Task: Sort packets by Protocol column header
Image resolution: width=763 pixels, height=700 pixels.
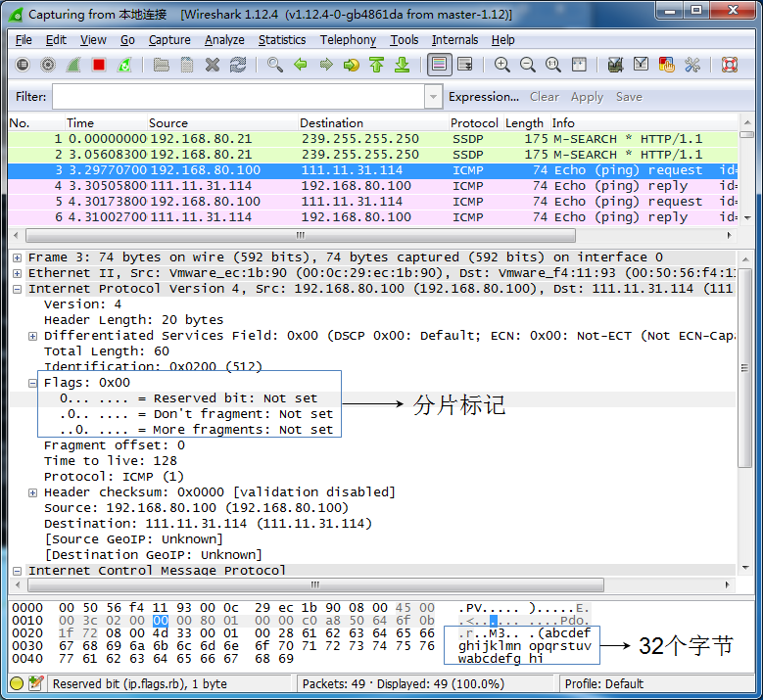Action: pyautogui.click(x=474, y=123)
